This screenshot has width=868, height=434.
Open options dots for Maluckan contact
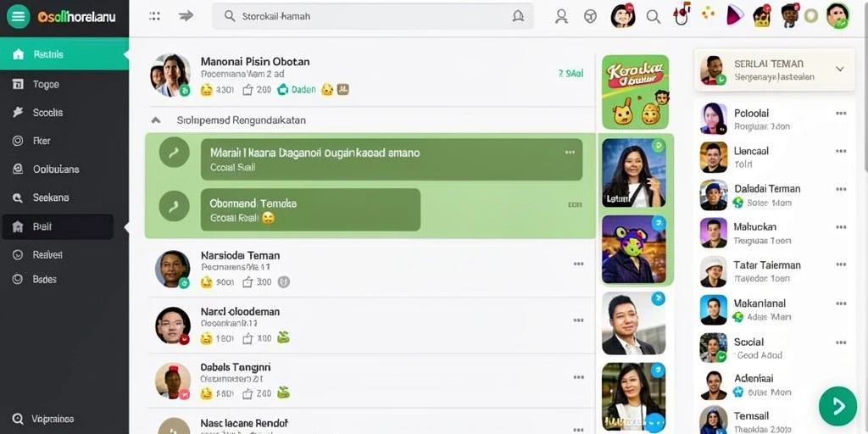coord(841,227)
